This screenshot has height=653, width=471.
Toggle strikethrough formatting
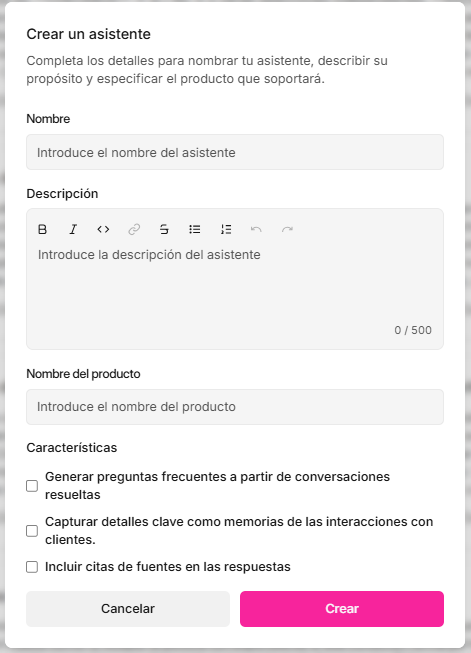pos(164,229)
